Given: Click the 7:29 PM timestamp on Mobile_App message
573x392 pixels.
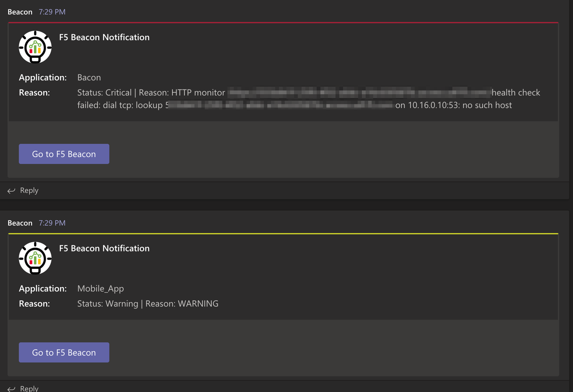Looking at the screenshot, I should [52, 223].
